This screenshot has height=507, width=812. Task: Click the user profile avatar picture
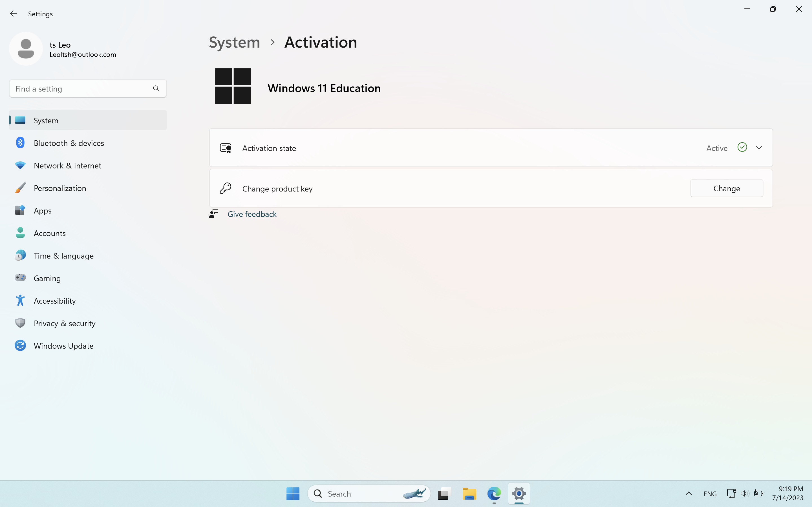26,49
